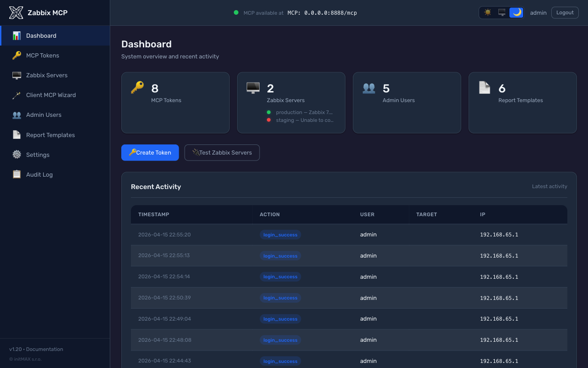Click timestamp 2026-04-15 22:55:20

(x=164, y=235)
